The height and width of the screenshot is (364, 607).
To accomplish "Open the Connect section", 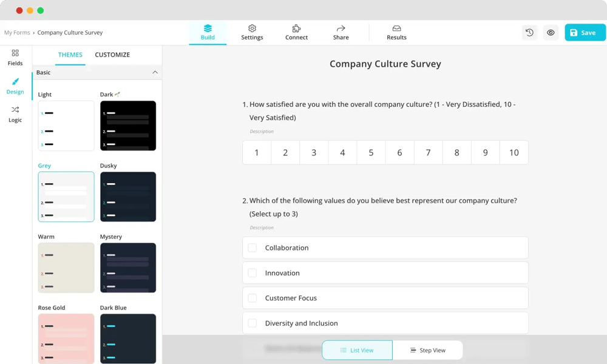I will point(296,32).
